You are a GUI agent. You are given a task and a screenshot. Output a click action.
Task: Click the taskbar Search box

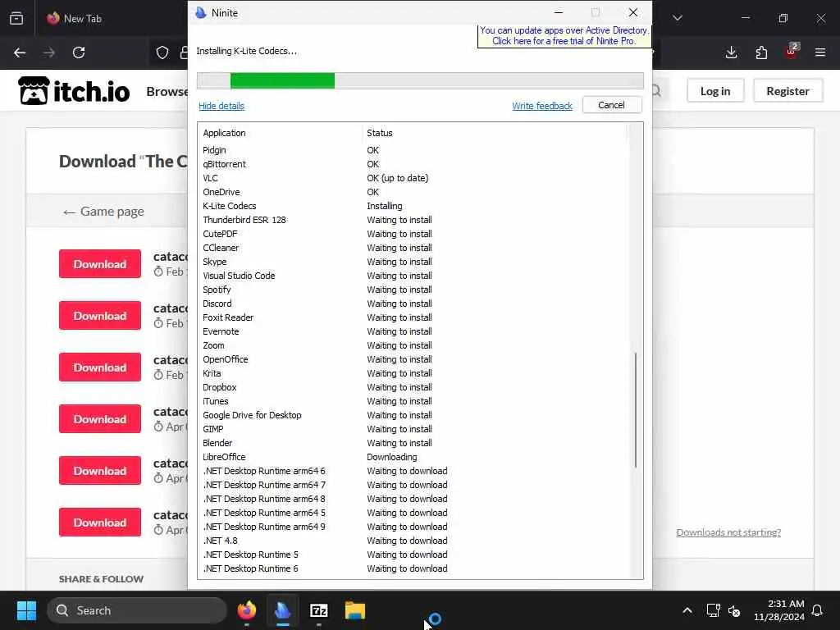pos(137,610)
